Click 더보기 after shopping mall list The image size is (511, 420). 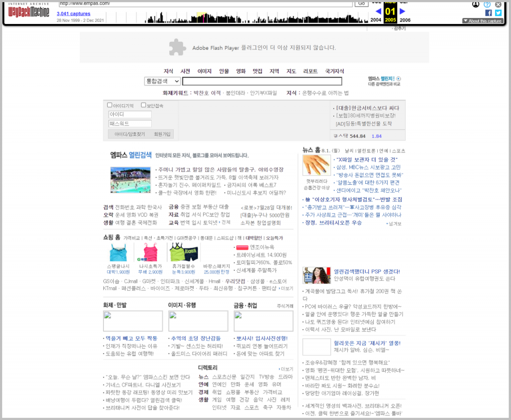[286, 289]
